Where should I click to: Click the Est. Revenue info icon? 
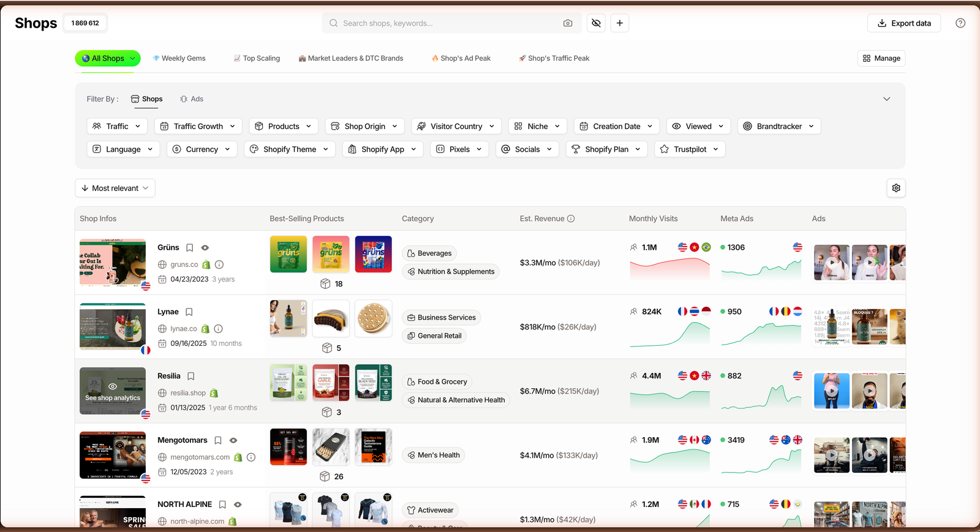(571, 219)
